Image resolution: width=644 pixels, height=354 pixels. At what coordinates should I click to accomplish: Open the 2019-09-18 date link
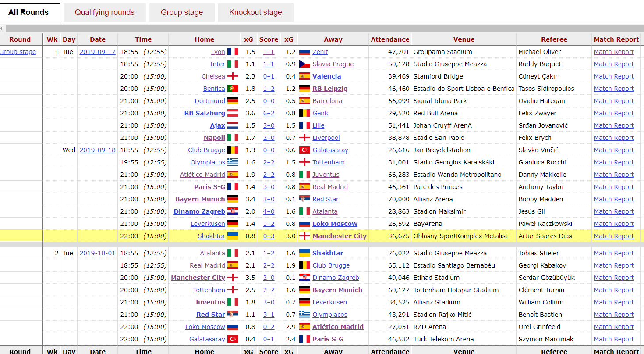tap(97, 150)
